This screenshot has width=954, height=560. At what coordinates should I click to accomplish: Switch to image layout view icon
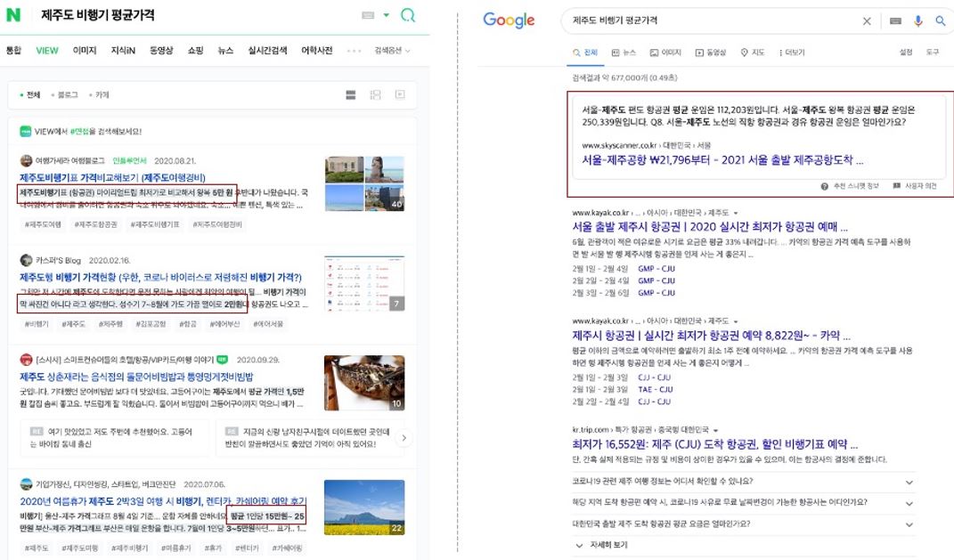[x=400, y=94]
